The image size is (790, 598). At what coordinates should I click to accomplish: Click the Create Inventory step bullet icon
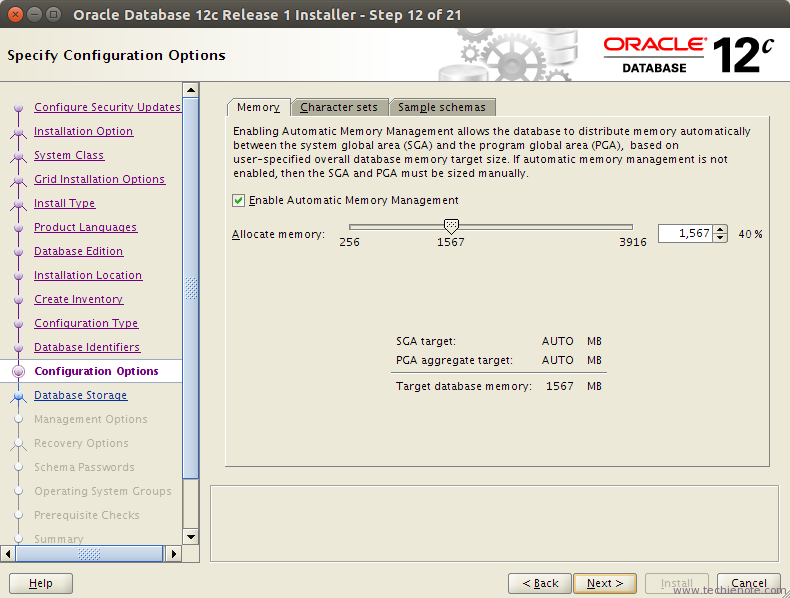coord(19,300)
